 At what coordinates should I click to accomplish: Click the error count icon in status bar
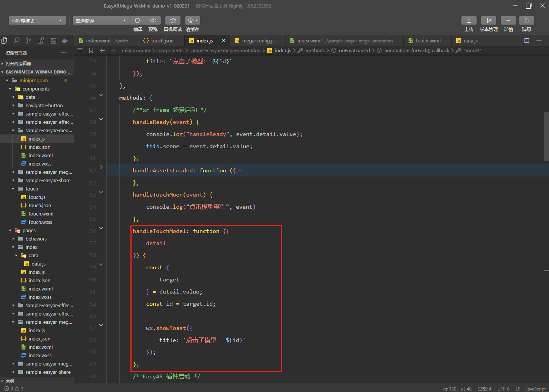click(6, 389)
